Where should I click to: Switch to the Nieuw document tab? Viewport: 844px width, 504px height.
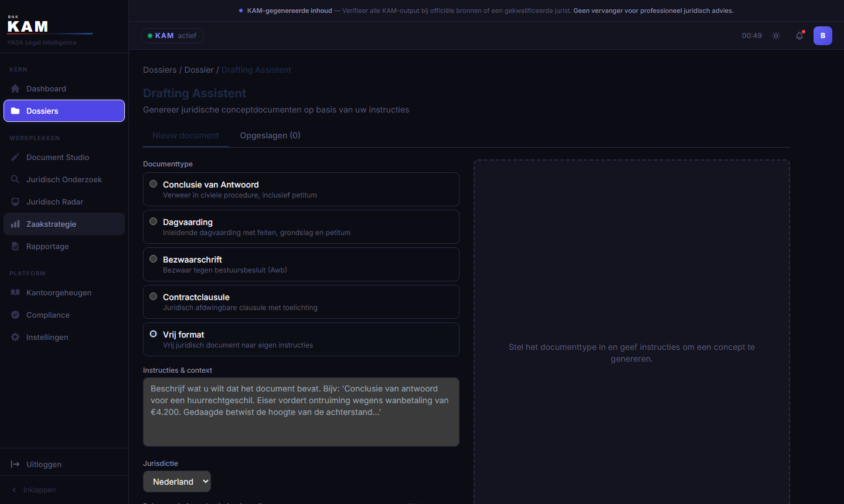tap(186, 135)
